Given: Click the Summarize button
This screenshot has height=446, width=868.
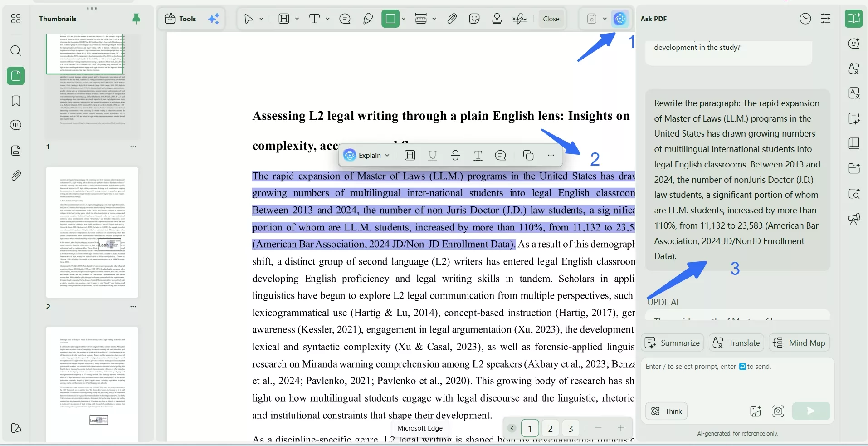Looking at the screenshot, I should coord(673,343).
